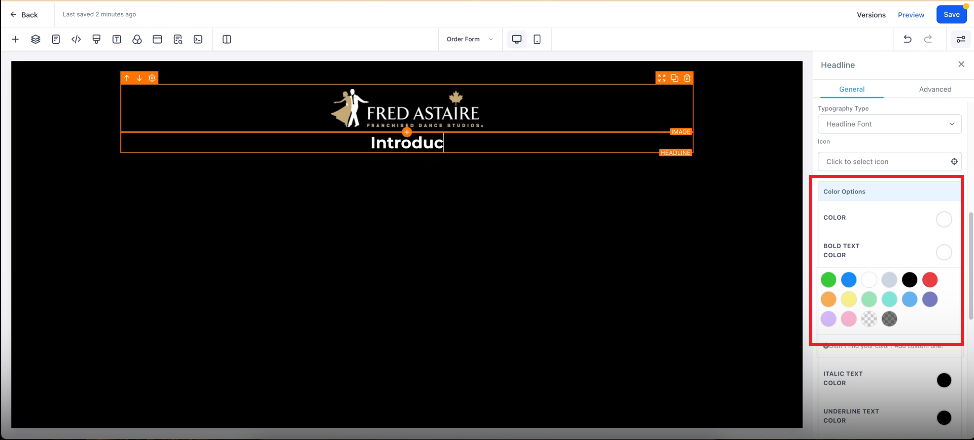Open the layers stack icon in toolbar
This screenshot has width=974, height=440.
[35, 39]
